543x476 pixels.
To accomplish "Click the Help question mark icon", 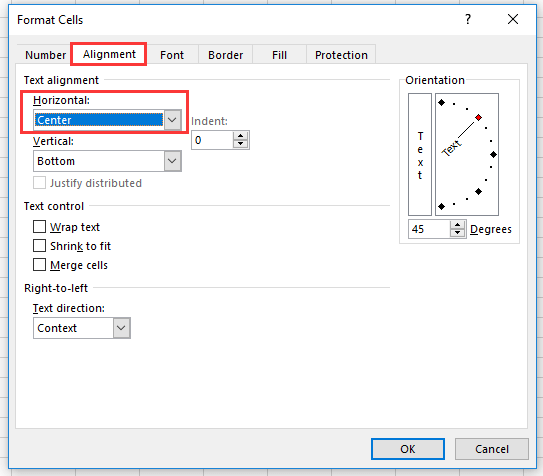I will (468, 19).
